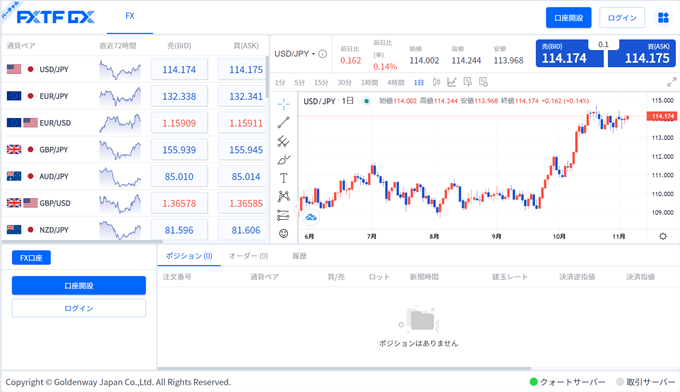Click the USD/JPY info icon
The height and width of the screenshot is (392, 680).
pyautogui.click(x=323, y=54)
